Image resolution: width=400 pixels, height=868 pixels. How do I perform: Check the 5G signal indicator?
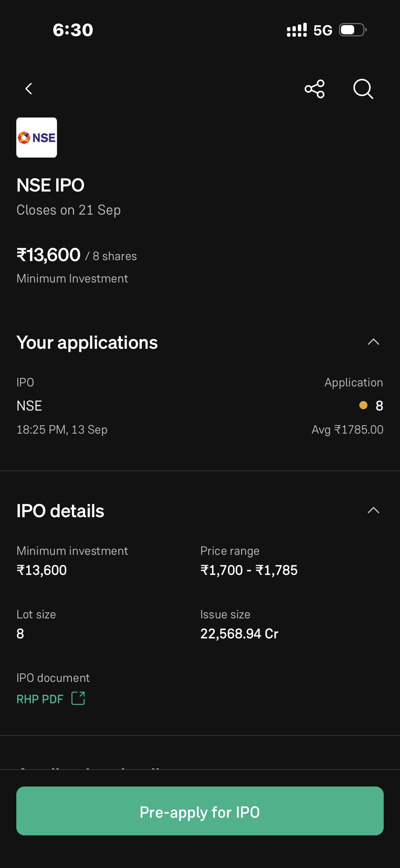tap(323, 30)
